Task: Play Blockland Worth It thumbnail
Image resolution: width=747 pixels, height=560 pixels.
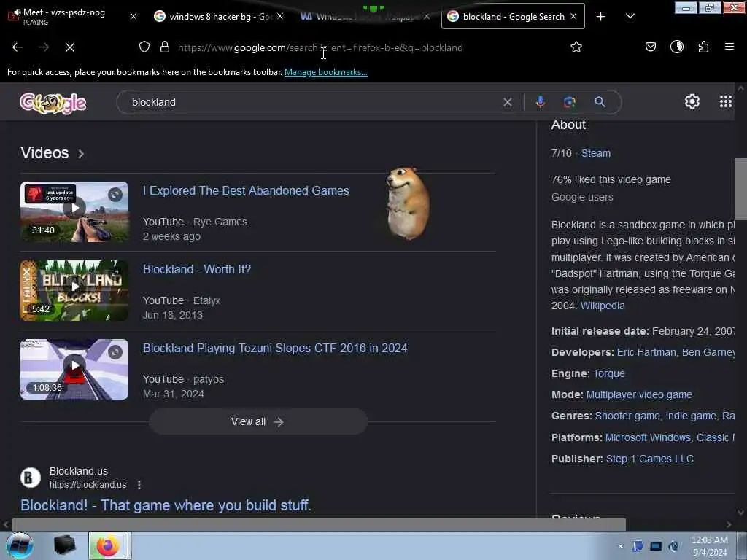Action: point(74,290)
